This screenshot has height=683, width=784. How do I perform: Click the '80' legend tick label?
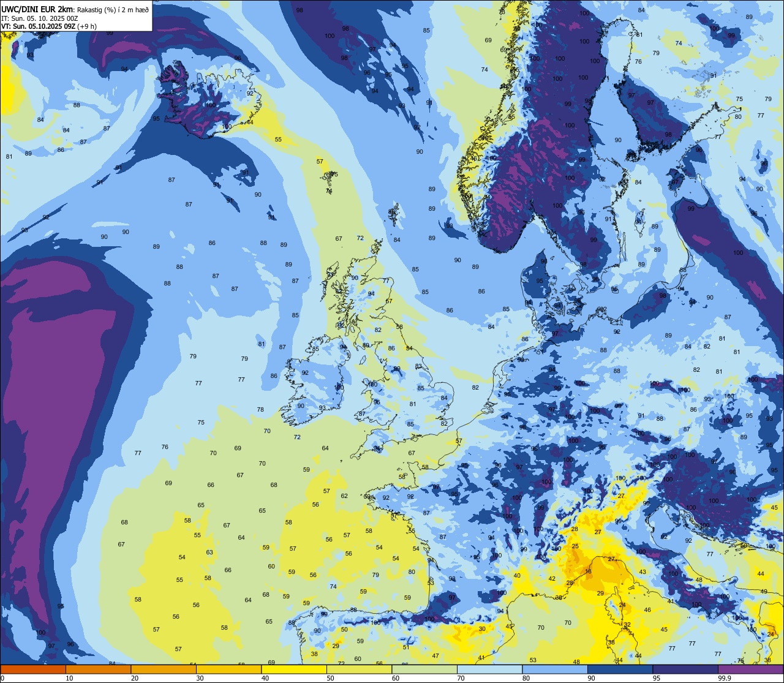526,678
